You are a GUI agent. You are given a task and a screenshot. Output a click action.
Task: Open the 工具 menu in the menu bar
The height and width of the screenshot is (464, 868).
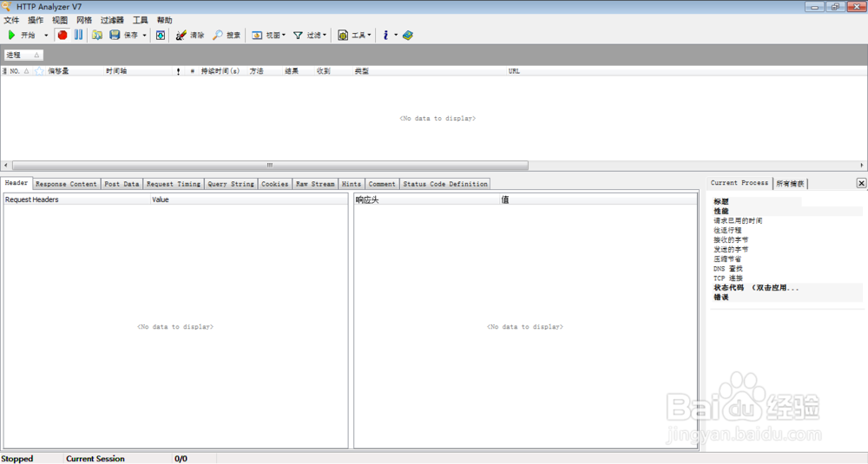(140, 20)
